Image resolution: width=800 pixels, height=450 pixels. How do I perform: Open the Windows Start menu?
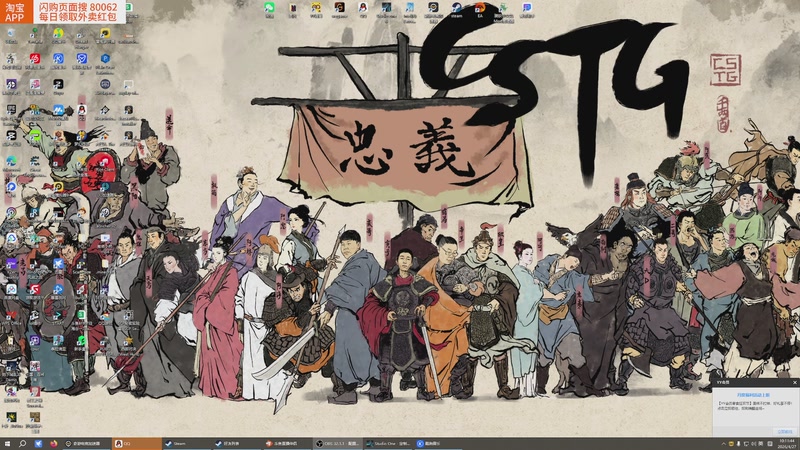coord(7,444)
